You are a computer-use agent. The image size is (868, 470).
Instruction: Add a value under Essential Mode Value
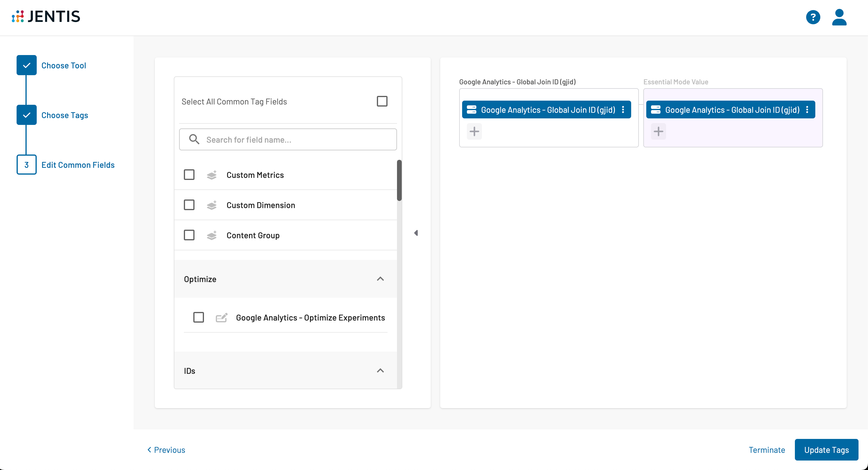click(x=658, y=131)
